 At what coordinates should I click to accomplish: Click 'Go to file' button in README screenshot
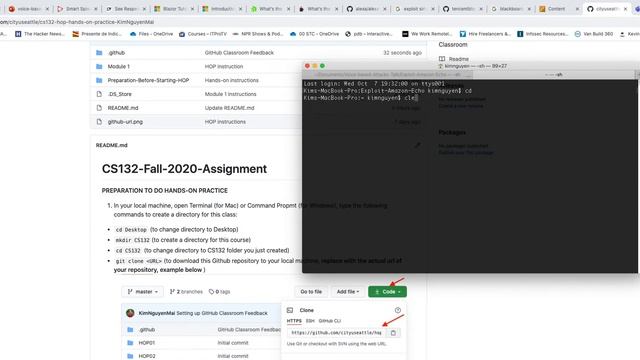click(311, 292)
